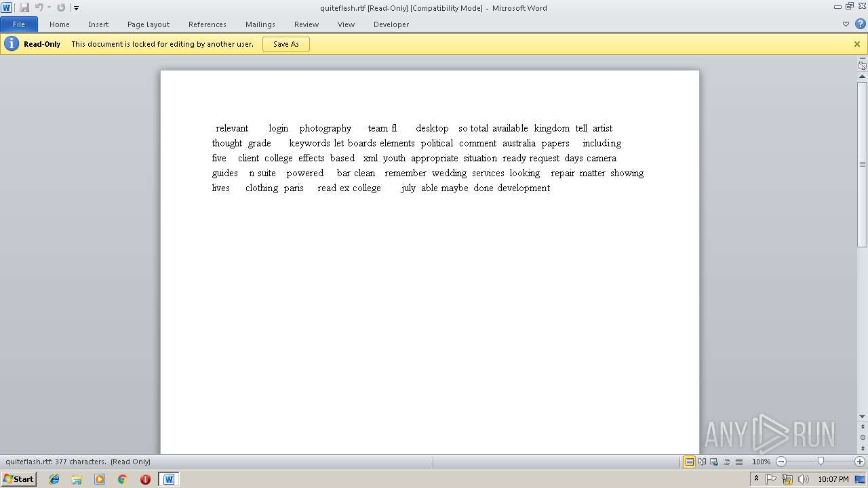Click the vertical scrollbar thumb
Screen dimensions: 868x488
tap(863, 165)
